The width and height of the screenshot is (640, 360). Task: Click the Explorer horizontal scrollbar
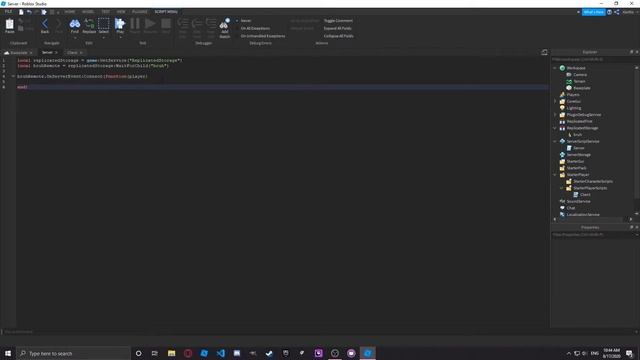pos(593,220)
